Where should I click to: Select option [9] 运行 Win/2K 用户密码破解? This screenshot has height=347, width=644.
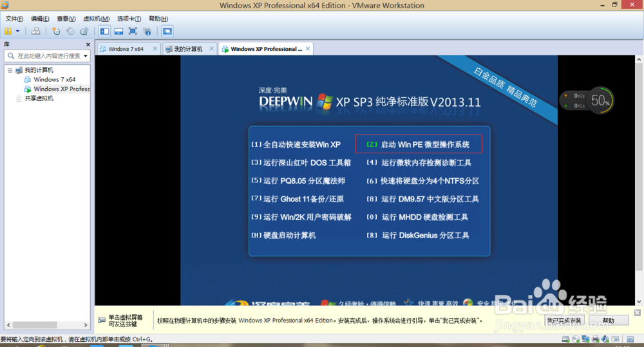tap(301, 217)
